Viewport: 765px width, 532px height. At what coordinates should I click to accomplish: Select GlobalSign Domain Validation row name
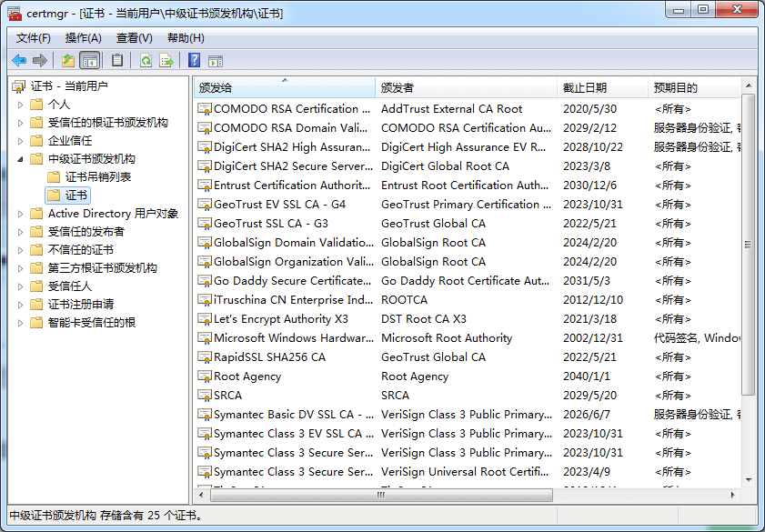pos(294,243)
